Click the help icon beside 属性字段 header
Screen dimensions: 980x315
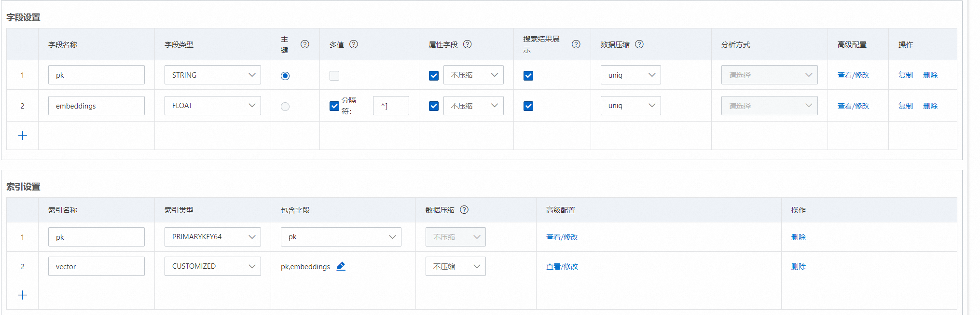tap(468, 44)
